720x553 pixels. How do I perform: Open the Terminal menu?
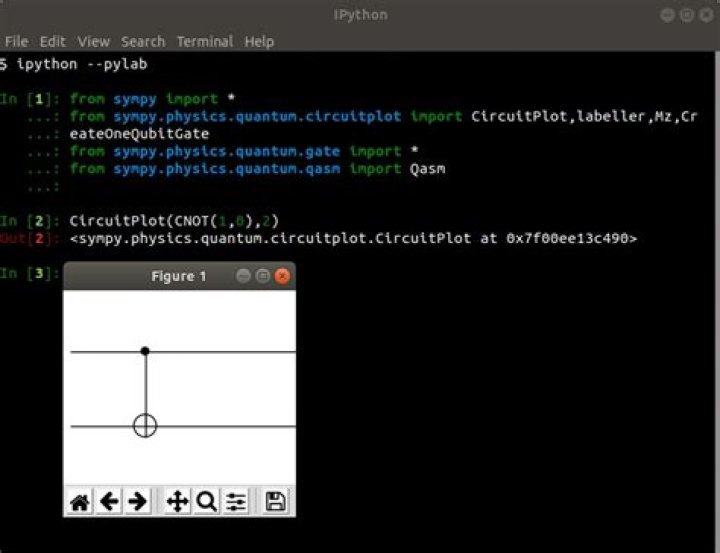(x=205, y=42)
